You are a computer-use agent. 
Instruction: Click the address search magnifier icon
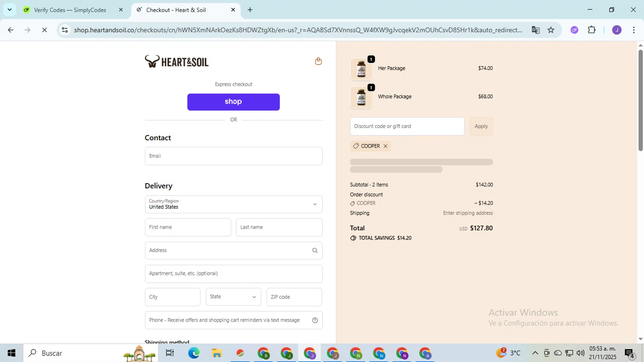(x=315, y=250)
